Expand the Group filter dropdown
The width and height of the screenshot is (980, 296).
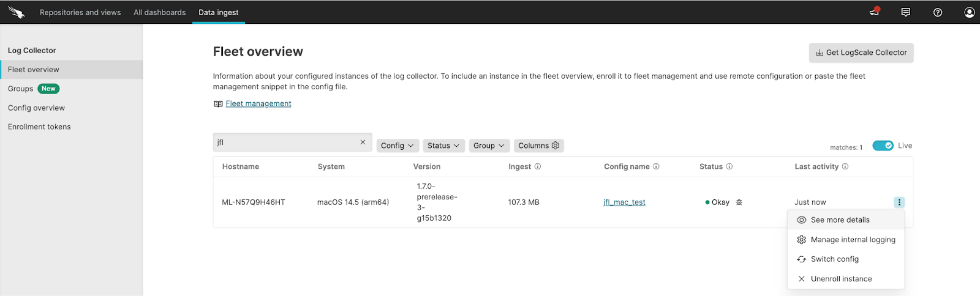489,146
